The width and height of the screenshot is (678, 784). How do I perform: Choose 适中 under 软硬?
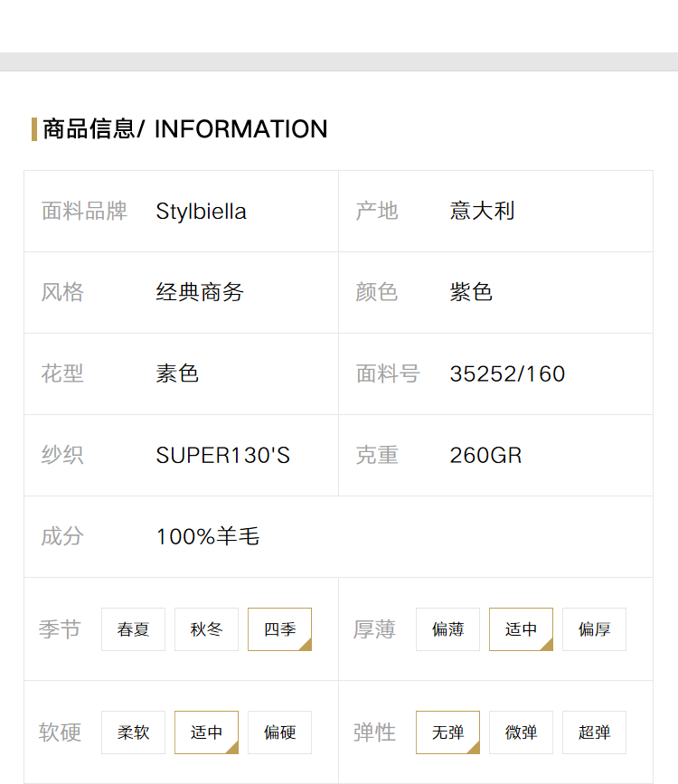pyautogui.click(x=206, y=732)
